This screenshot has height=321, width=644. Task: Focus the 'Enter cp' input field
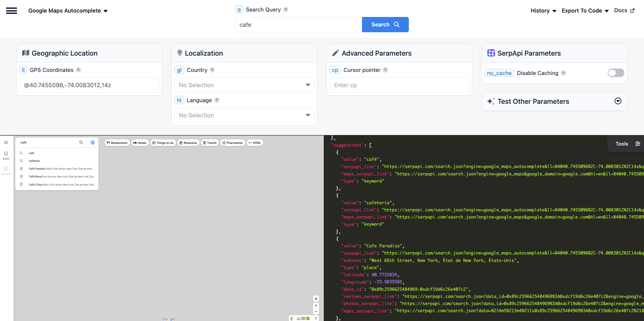click(399, 85)
